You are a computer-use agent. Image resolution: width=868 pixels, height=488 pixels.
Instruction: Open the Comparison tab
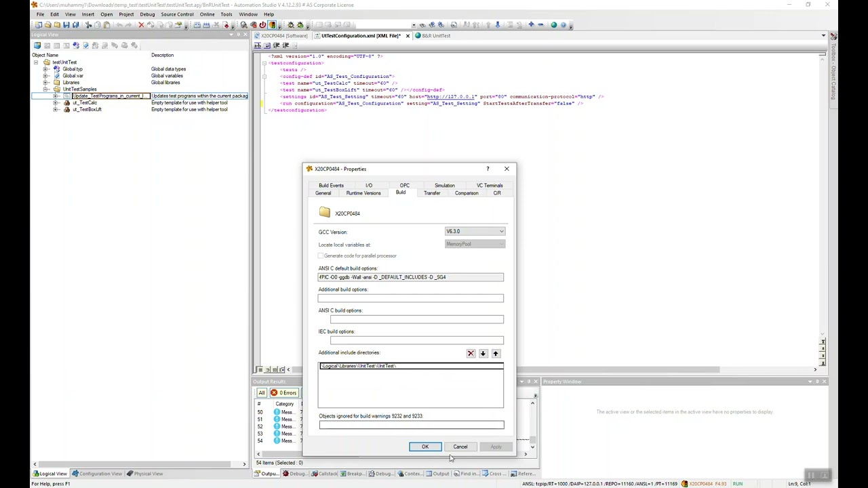pos(467,193)
